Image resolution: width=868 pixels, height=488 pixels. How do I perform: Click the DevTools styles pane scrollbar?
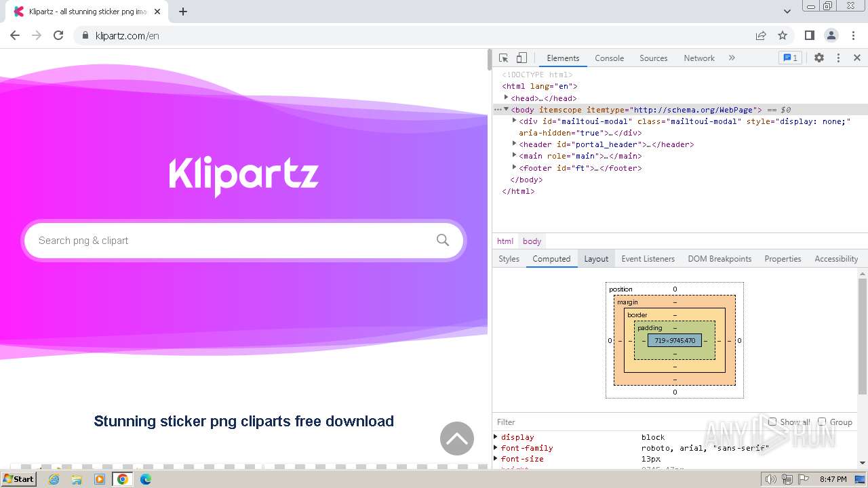(863, 336)
